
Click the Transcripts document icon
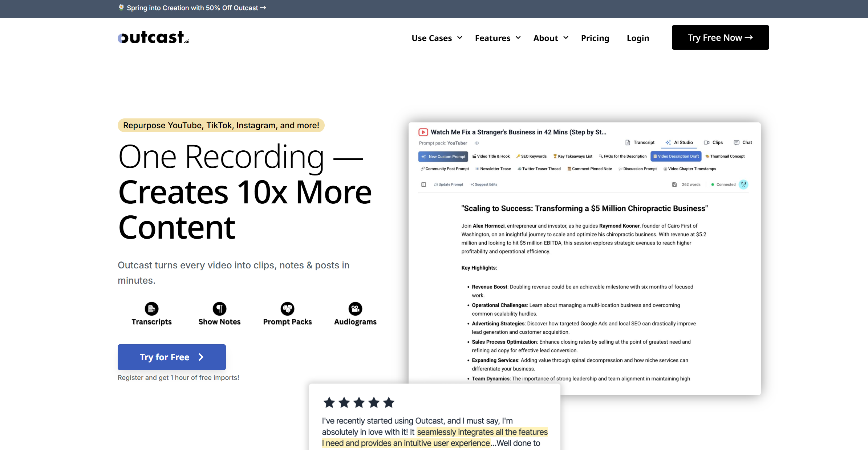click(151, 309)
